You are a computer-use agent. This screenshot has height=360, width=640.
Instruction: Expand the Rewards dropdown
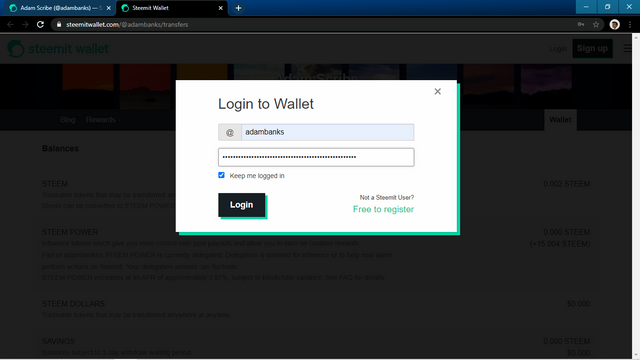click(x=104, y=120)
